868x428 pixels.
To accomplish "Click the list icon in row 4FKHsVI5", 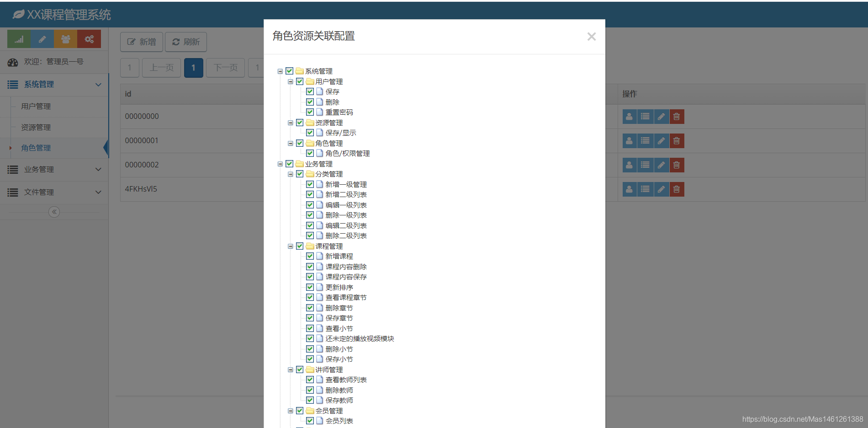I will (645, 189).
